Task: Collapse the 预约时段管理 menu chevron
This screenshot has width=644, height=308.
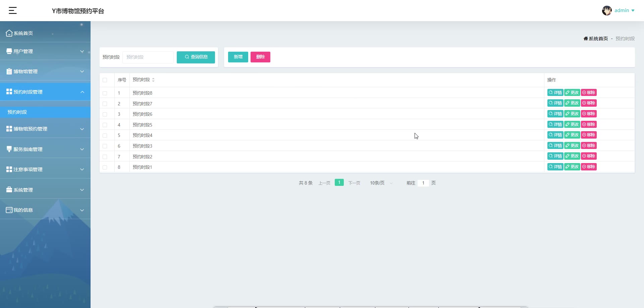Action: click(82, 92)
